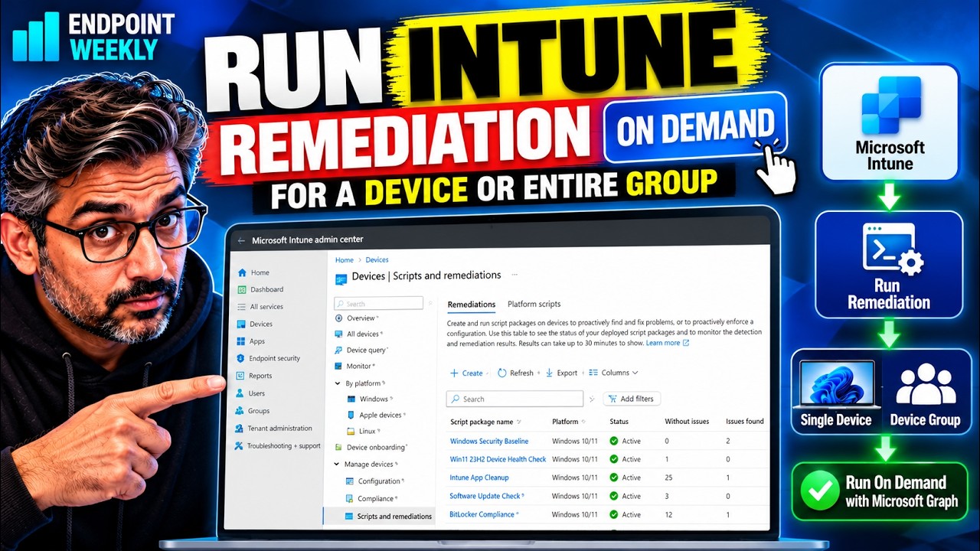Select the Compliance icon under Manage devices
Viewport: 980px width, 551px height.
click(350, 499)
